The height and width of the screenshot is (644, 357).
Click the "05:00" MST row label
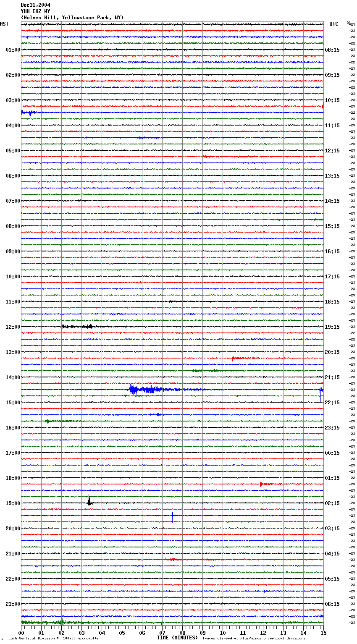tap(13, 151)
